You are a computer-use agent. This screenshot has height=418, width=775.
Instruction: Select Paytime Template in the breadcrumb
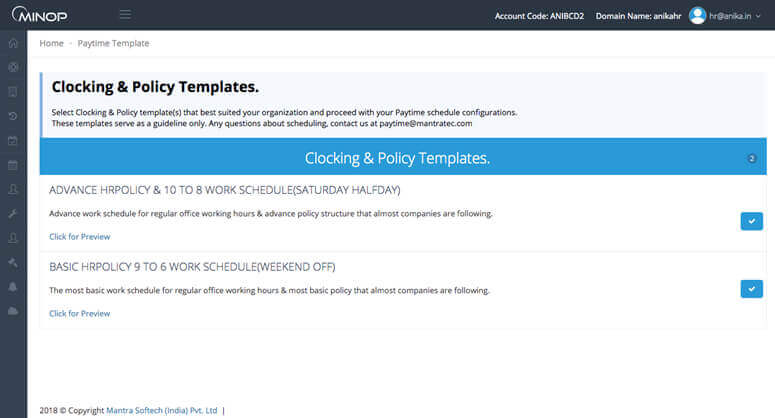click(113, 44)
